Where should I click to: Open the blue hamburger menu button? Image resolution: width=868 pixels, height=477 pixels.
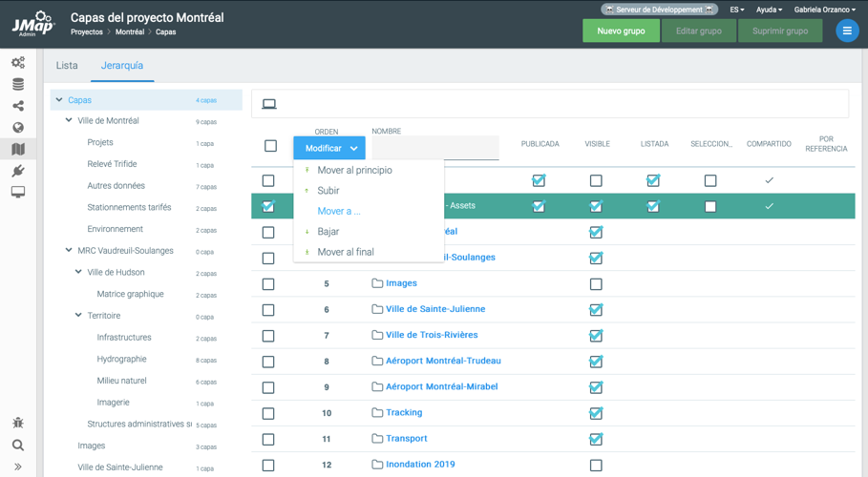coord(846,31)
